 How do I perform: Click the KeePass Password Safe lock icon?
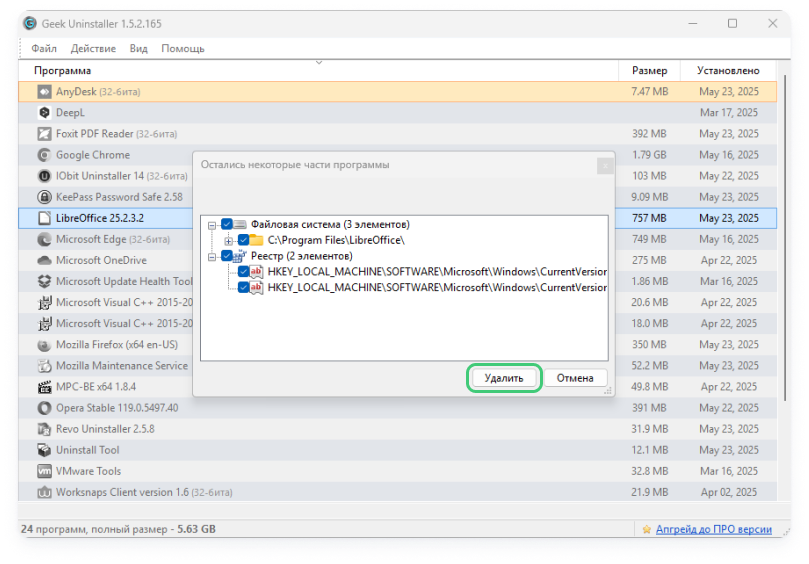coord(44,197)
